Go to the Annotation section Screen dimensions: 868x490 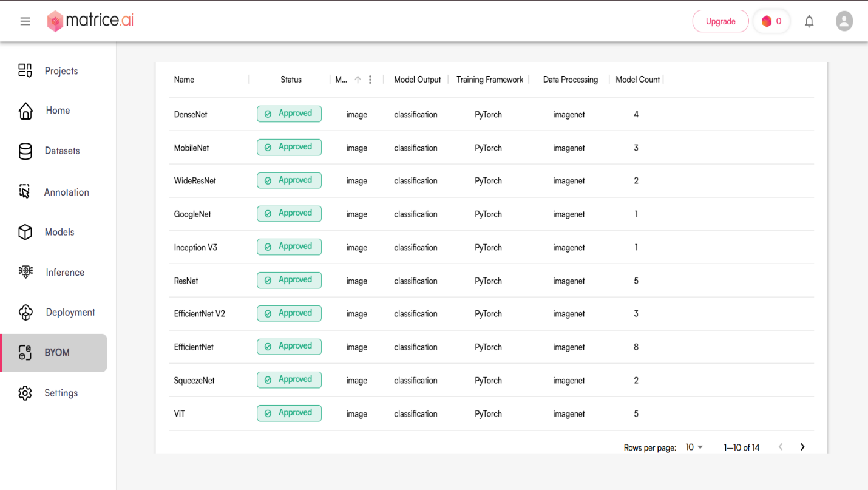pos(66,192)
